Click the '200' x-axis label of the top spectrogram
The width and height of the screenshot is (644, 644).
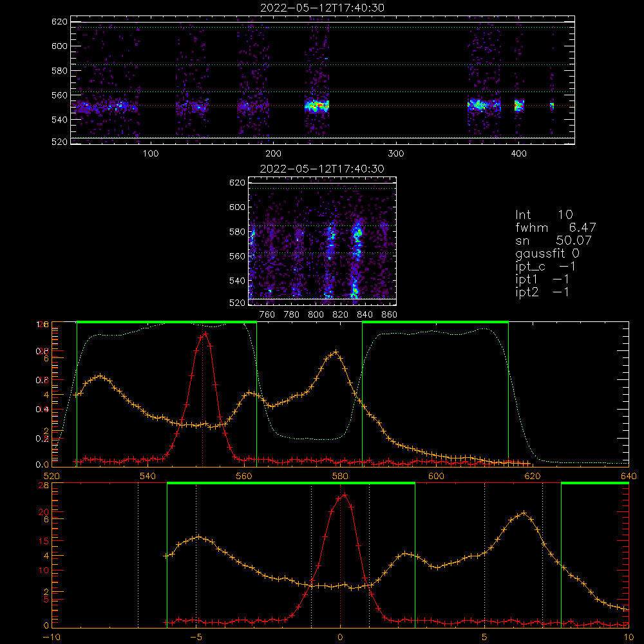(x=273, y=154)
